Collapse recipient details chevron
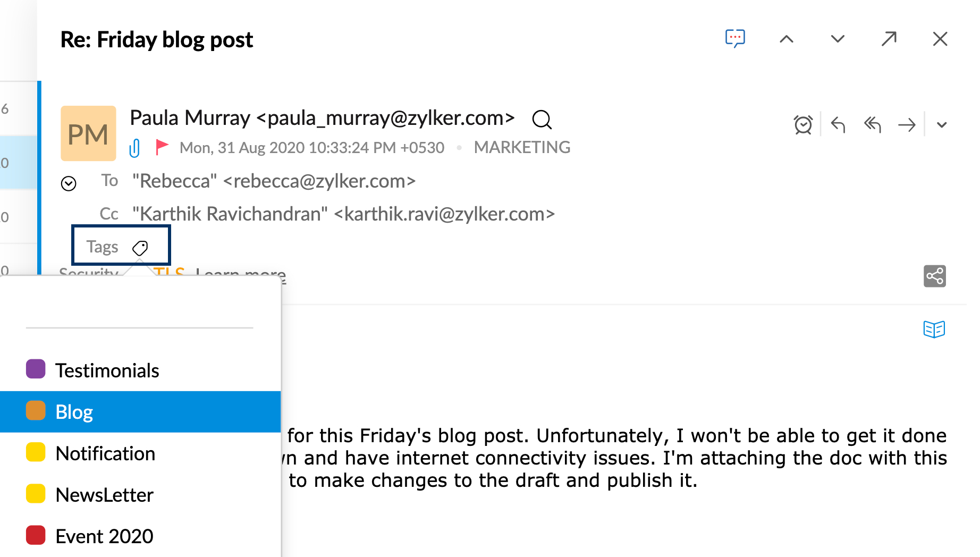The image size is (980, 557). click(x=69, y=184)
